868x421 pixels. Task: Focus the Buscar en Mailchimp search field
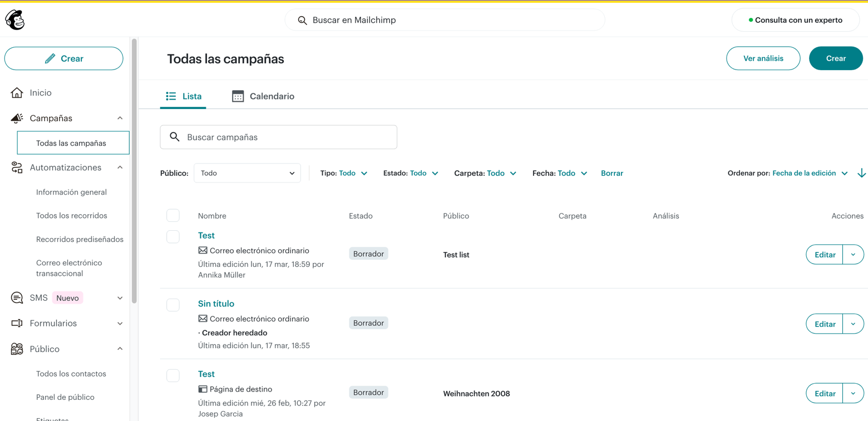[x=445, y=20]
